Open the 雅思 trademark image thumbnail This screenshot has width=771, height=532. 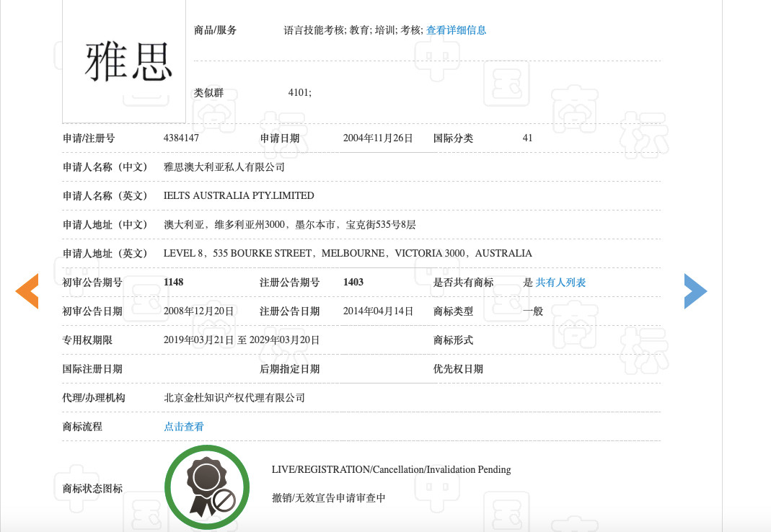click(124, 61)
